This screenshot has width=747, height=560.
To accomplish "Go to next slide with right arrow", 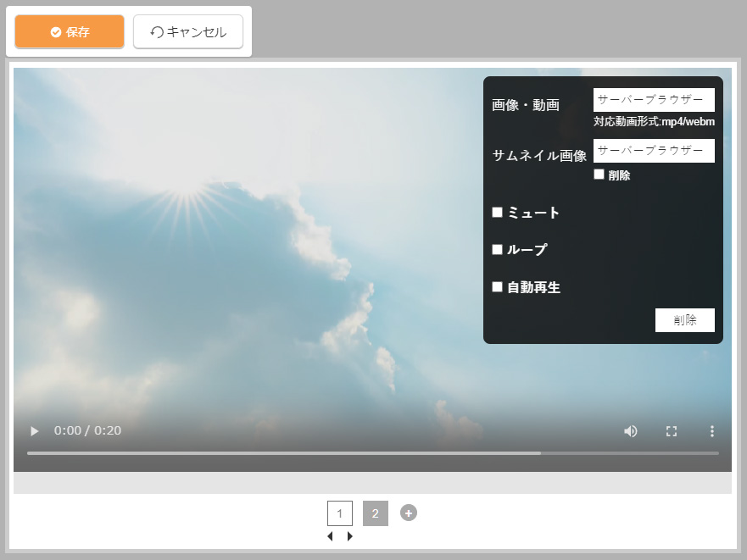I will 350,536.
